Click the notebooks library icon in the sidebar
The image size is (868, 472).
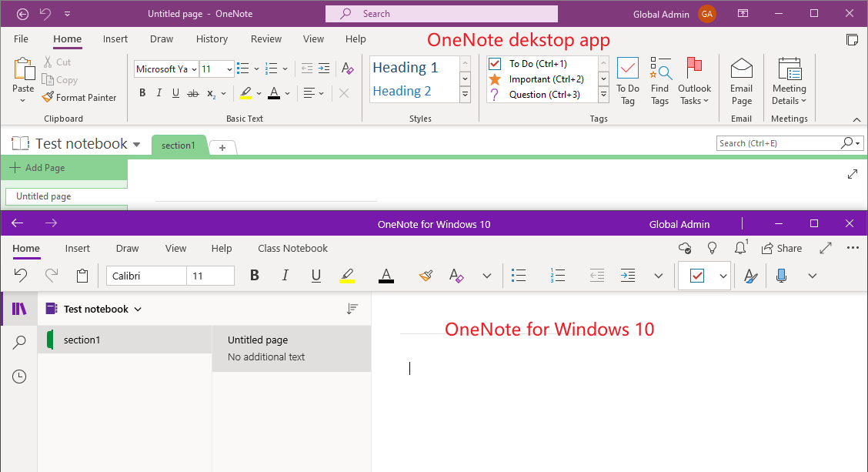pos(18,308)
